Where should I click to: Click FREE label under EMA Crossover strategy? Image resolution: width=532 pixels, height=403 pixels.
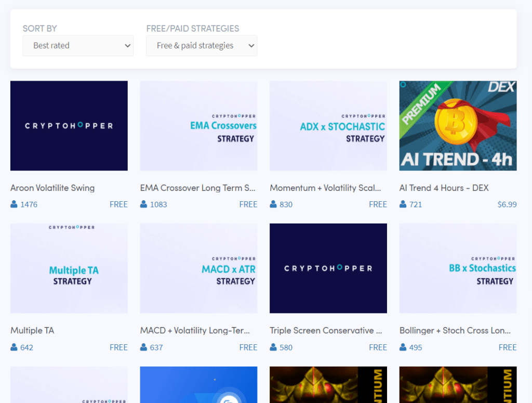click(x=248, y=204)
